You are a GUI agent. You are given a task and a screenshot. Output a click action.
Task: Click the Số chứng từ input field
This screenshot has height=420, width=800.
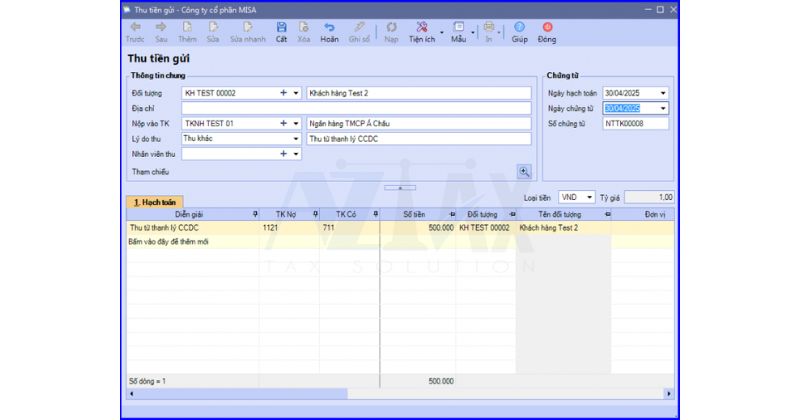coord(635,124)
